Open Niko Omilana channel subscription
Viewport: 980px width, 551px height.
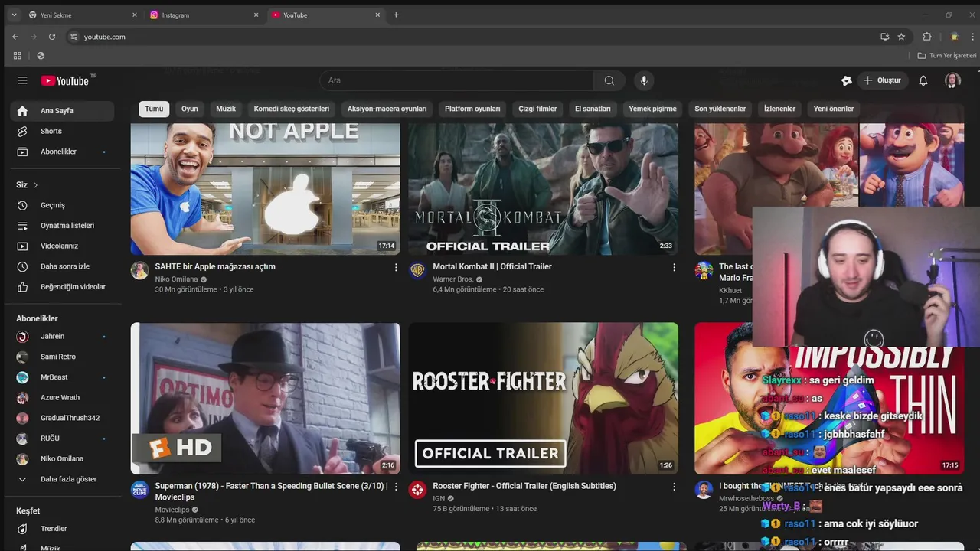point(61,459)
